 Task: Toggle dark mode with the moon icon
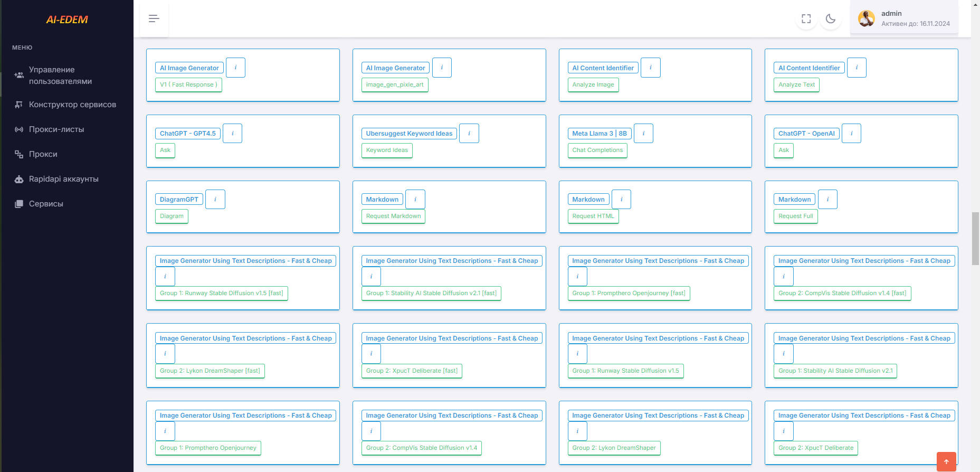coord(831,19)
